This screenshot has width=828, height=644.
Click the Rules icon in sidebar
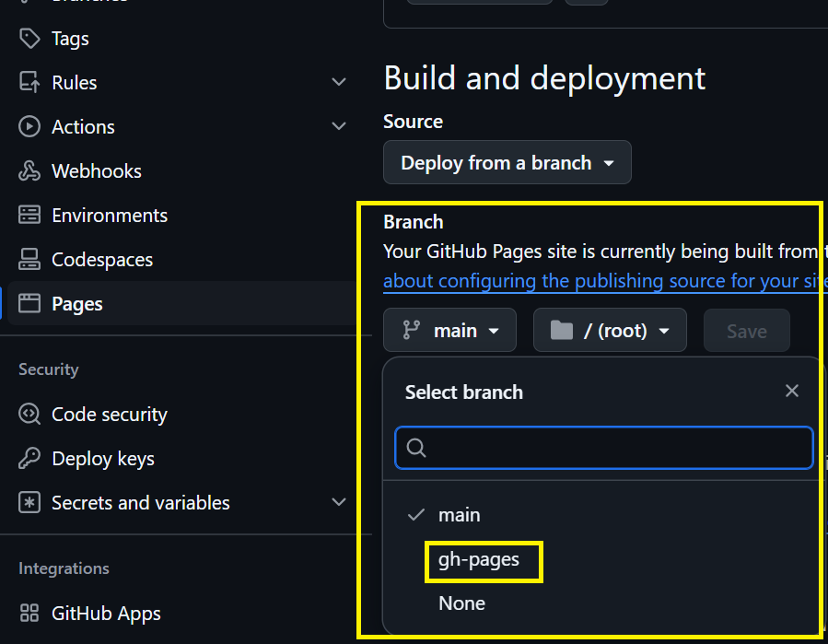29,82
